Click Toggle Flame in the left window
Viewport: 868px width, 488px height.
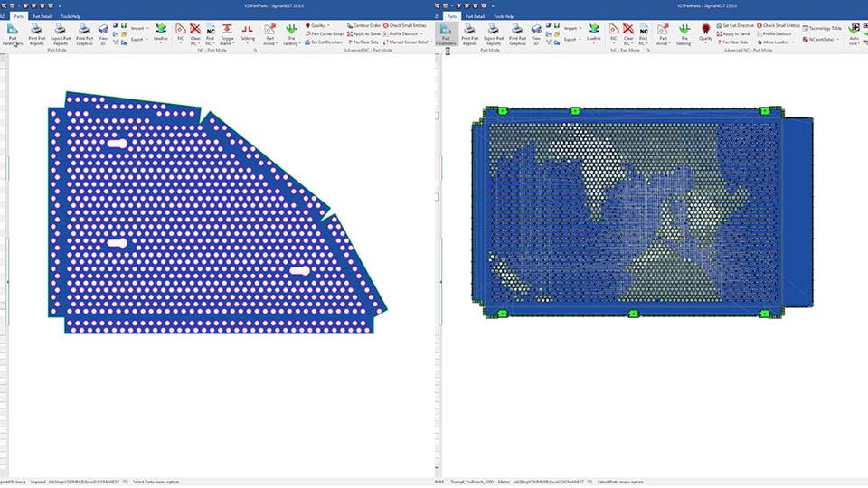[227, 34]
